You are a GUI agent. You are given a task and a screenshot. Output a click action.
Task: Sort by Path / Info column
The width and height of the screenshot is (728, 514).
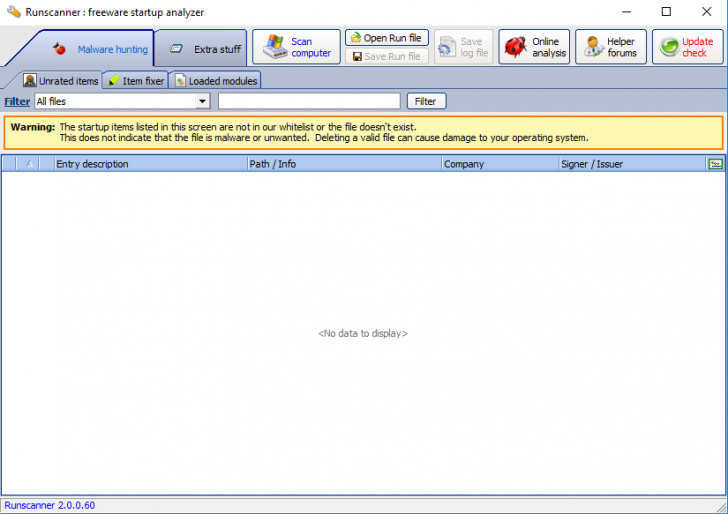click(x=344, y=164)
